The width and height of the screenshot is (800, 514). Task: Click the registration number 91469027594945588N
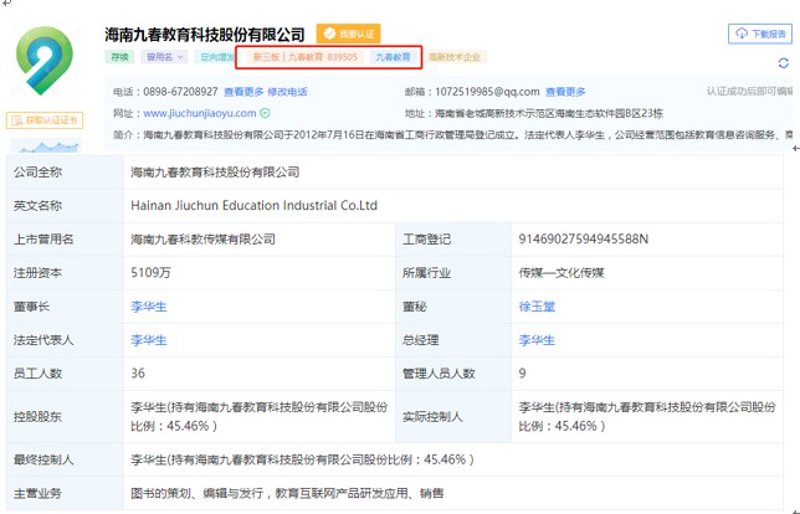pos(583,239)
